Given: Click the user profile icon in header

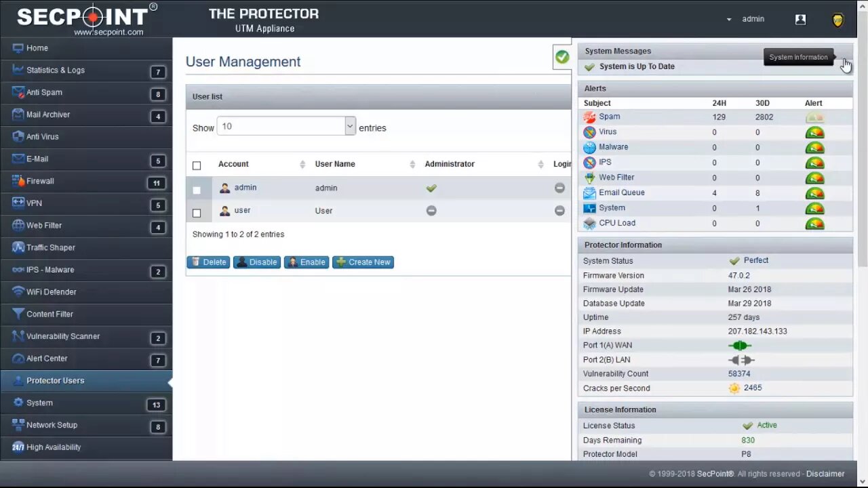Looking at the screenshot, I should (800, 20).
